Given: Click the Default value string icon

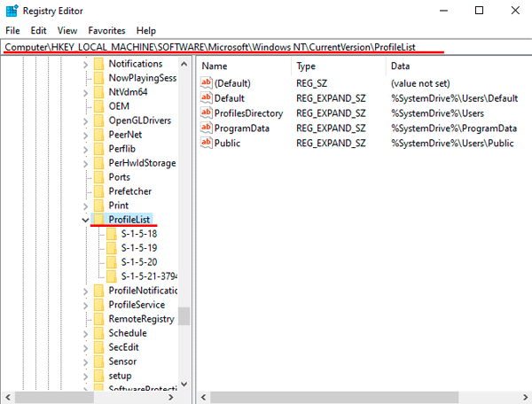Looking at the screenshot, I should 207,98.
